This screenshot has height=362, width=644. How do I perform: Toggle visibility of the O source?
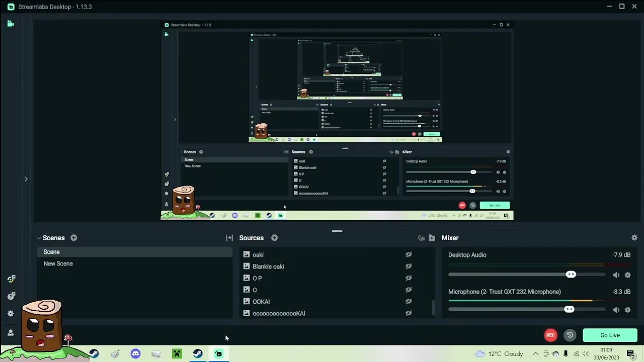tap(409, 290)
